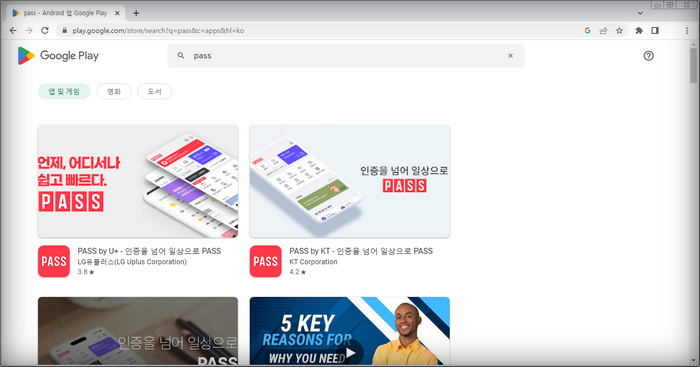The width and height of the screenshot is (700, 367).
Task: Select the 영화 filter chip
Action: click(114, 92)
